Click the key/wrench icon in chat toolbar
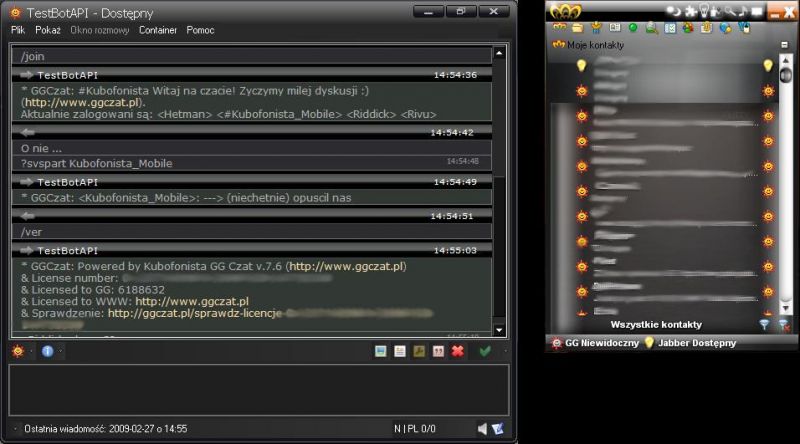This screenshot has height=444, width=800. (419, 351)
